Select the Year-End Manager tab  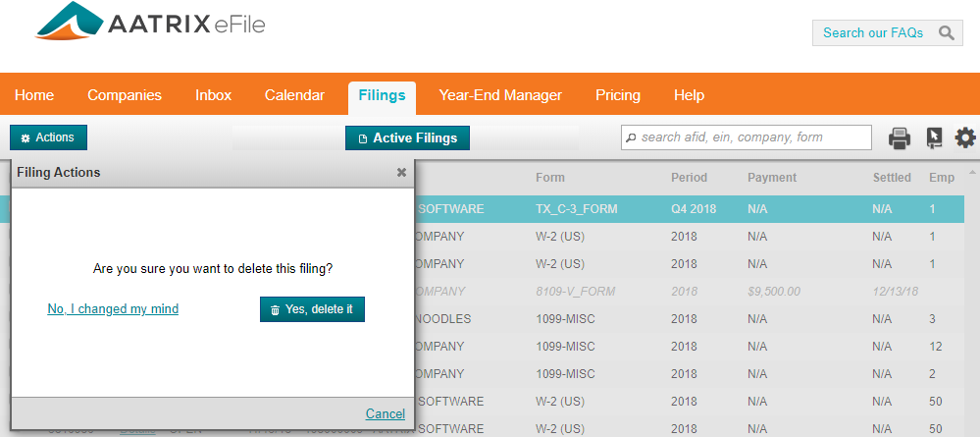500,95
